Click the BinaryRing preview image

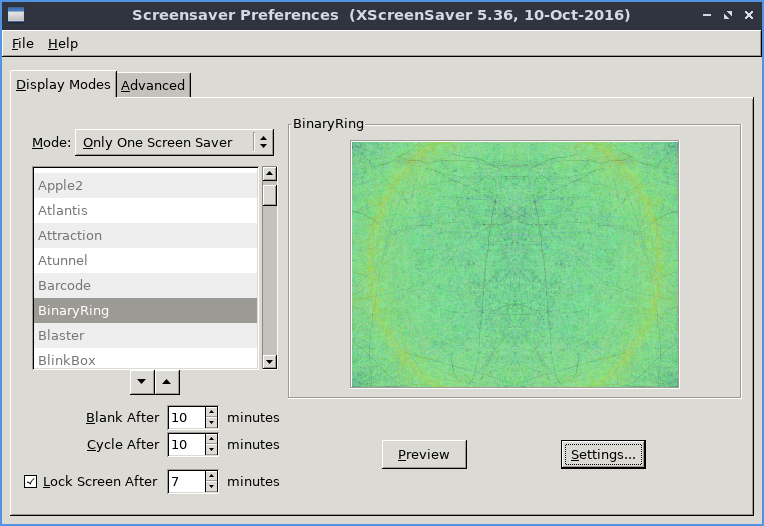pos(514,264)
